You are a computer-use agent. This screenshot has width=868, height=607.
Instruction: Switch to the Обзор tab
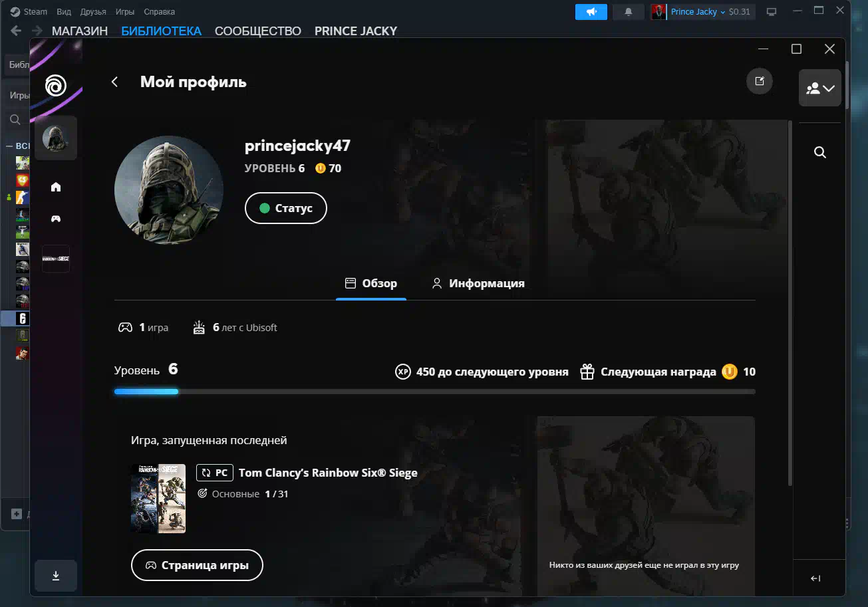point(371,283)
